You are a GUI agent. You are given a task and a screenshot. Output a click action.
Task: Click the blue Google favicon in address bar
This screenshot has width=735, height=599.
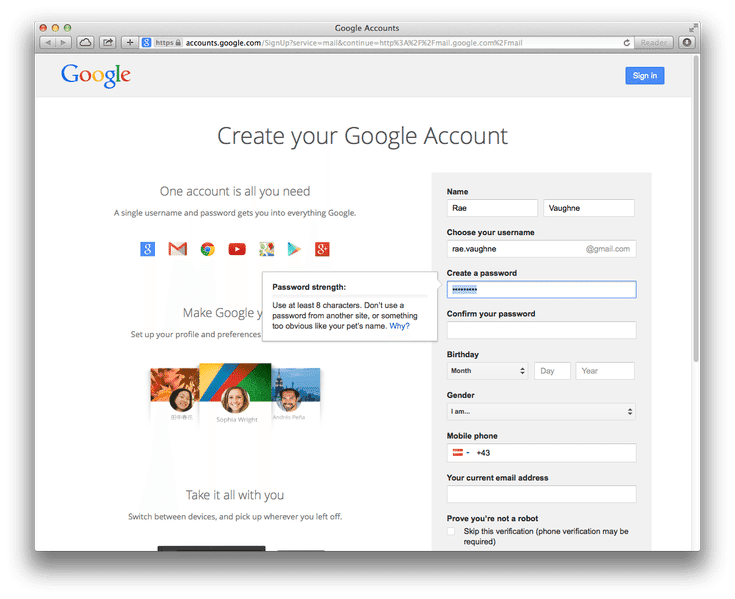146,43
